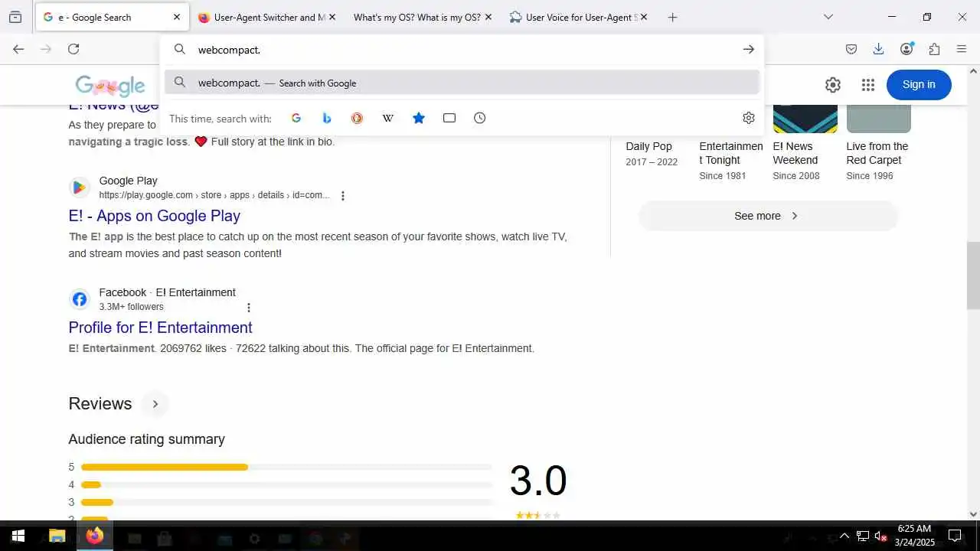This screenshot has width=980, height=551.
Task: Open the Firefox application menu hamburger
Action: click(962, 49)
